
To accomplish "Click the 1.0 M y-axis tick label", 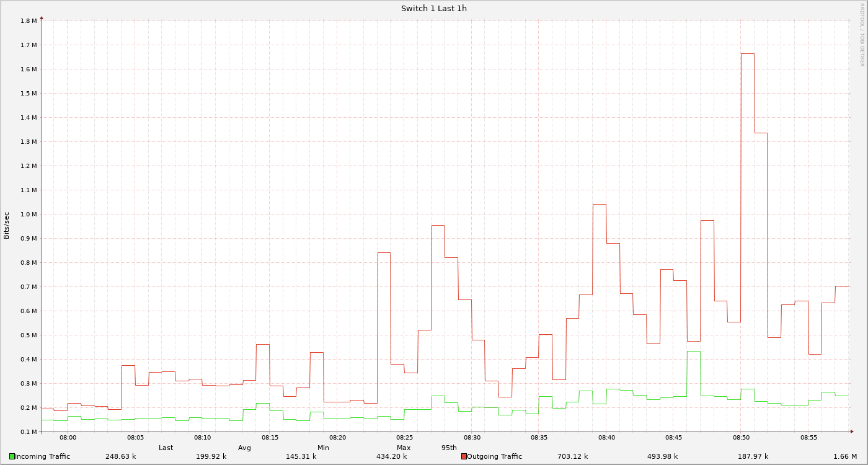I will (x=29, y=215).
